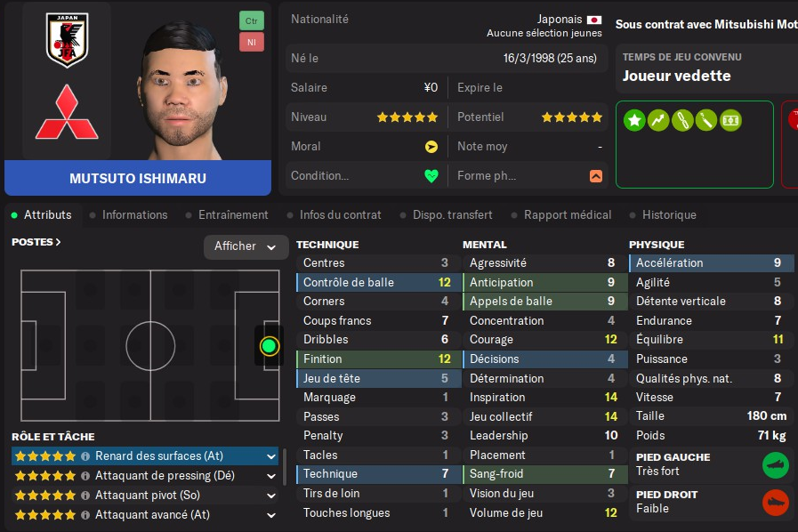Screen dimensions: 798x532
Task: Click the Joueur vedette playing time label
Action: coord(676,76)
